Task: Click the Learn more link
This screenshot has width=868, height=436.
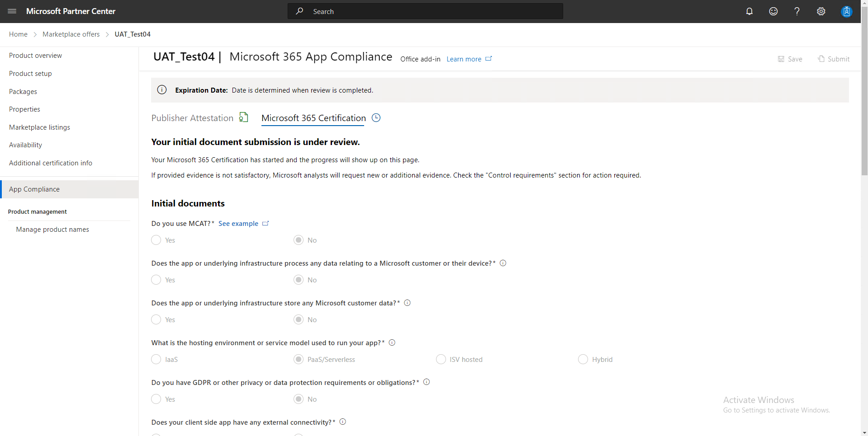Action: (x=464, y=59)
